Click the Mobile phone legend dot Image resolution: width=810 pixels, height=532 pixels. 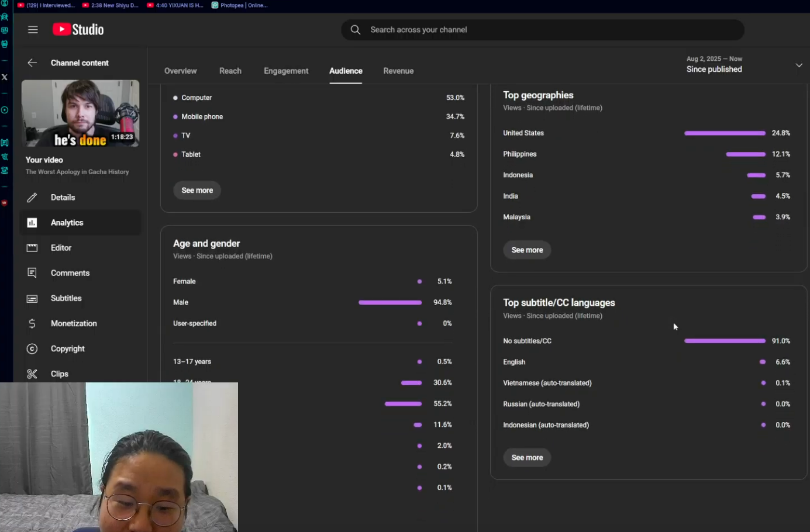click(x=175, y=117)
